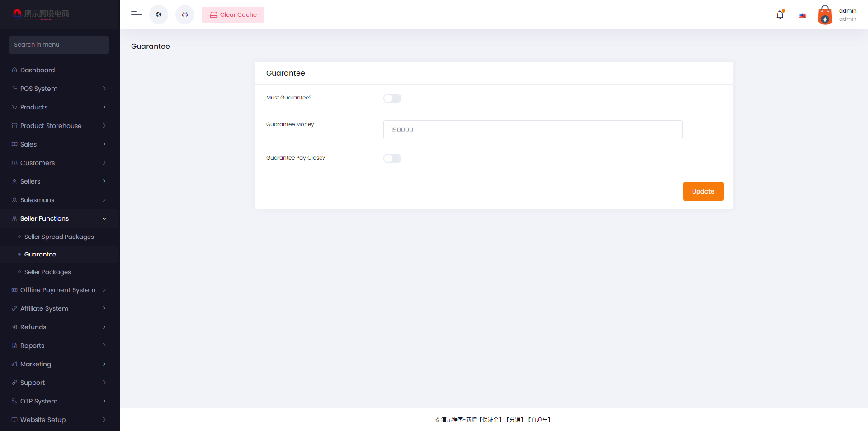The image size is (868, 431).
Task: Enable the Must Guarantee switch
Action: coord(392,98)
